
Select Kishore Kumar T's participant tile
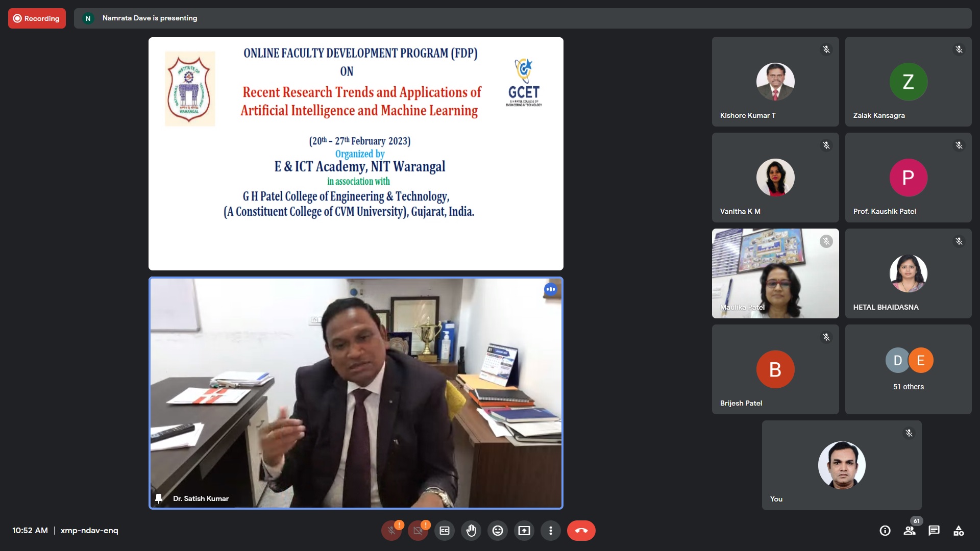[x=775, y=82]
